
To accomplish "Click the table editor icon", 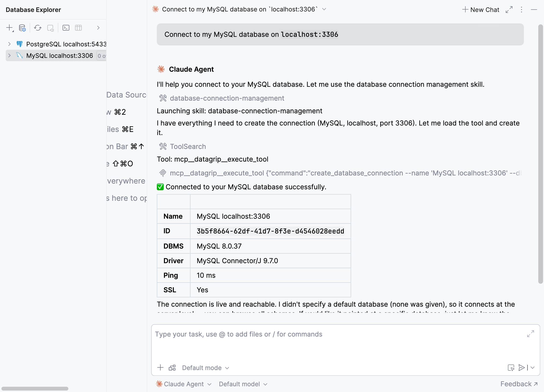I will click(78, 28).
